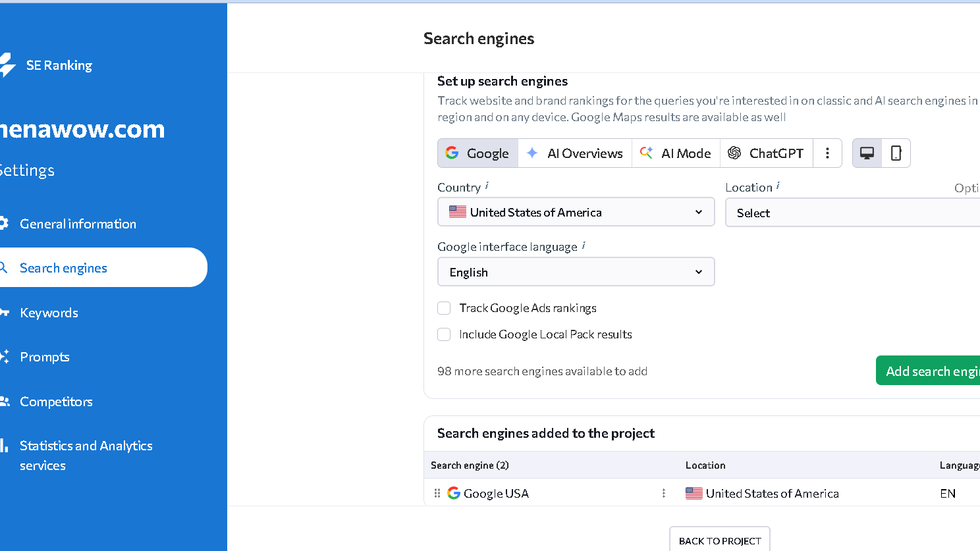Viewport: 980px width, 551px height.
Task: Open the kebab menu next to ChatGPT
Action: pyautogui.click(x=827, y=153)
